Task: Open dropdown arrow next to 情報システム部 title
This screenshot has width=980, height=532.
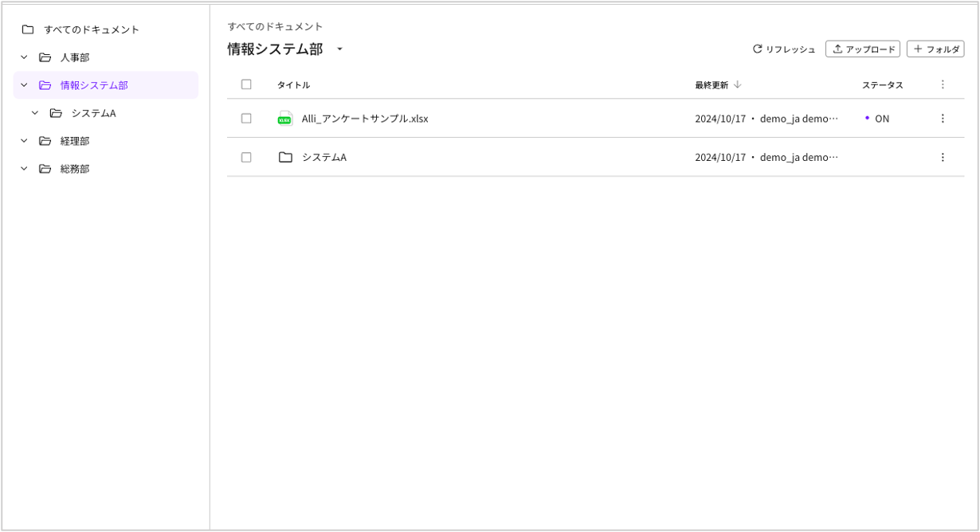Action: 339,49
